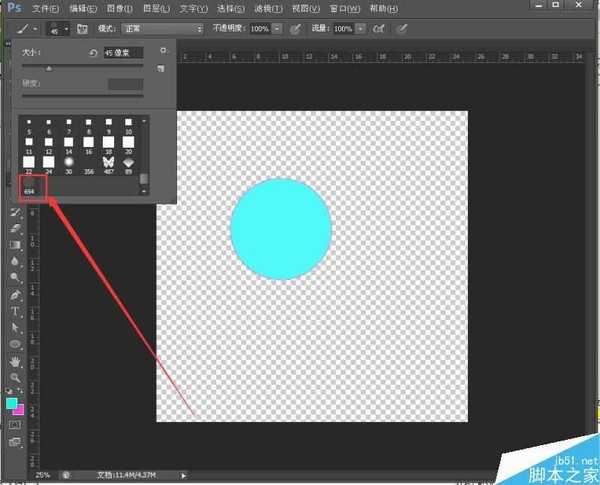Select the Pen tool in toolbox

coord(16,295)
